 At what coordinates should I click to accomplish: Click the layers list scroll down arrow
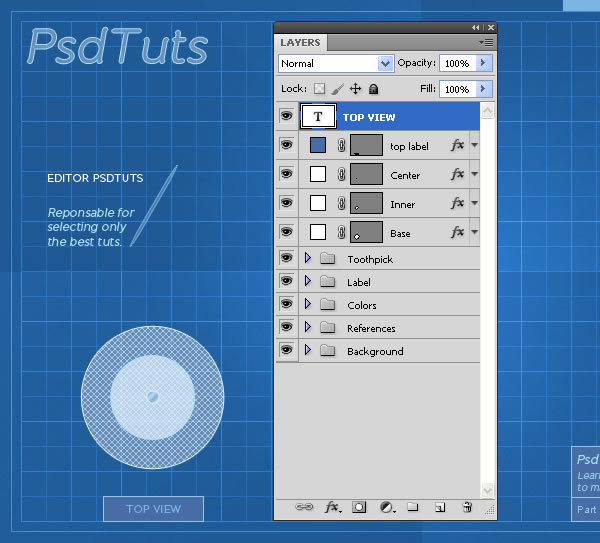[487, 490]
